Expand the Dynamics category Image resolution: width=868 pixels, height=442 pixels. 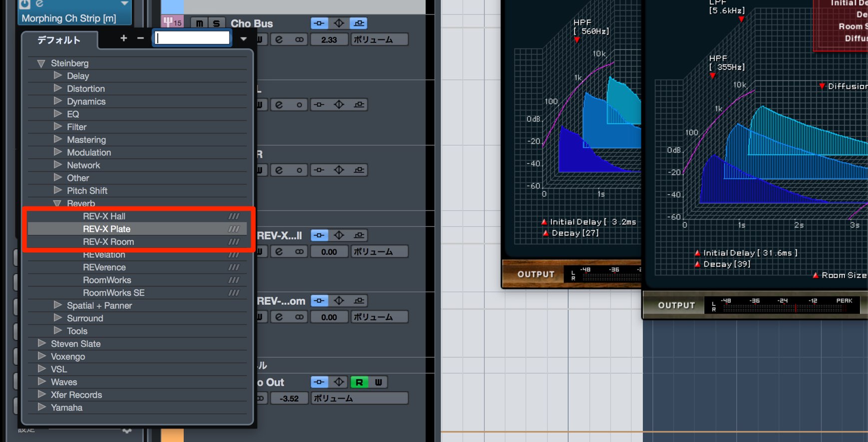point(58,101)
